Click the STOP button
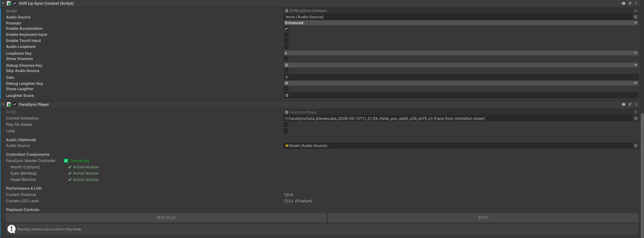 pos(483,218)
